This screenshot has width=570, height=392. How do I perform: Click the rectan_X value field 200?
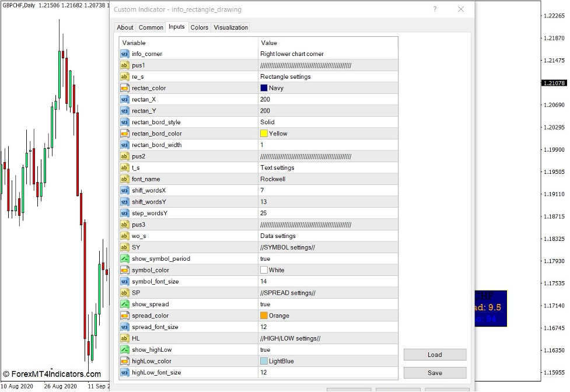coord(327,99)
